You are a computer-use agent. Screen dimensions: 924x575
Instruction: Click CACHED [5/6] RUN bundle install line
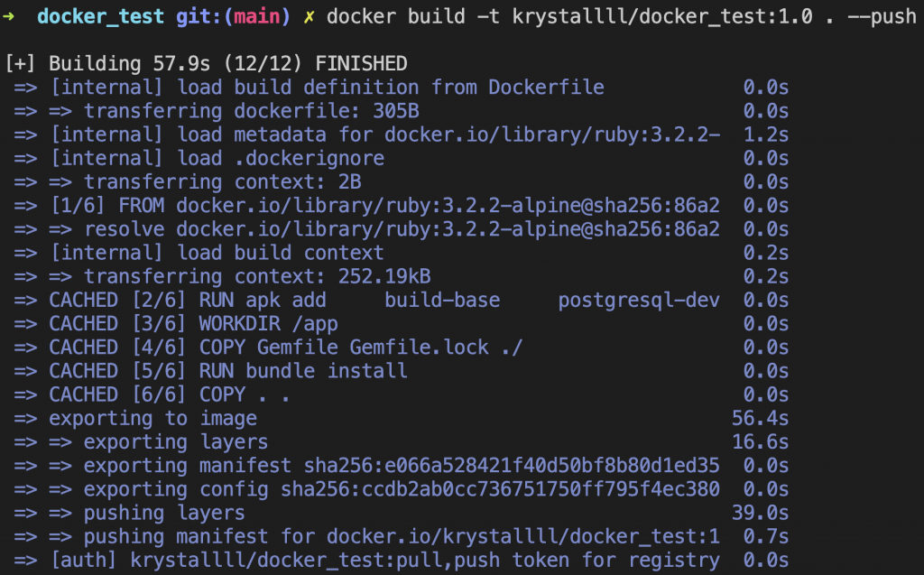click(402, 370)
